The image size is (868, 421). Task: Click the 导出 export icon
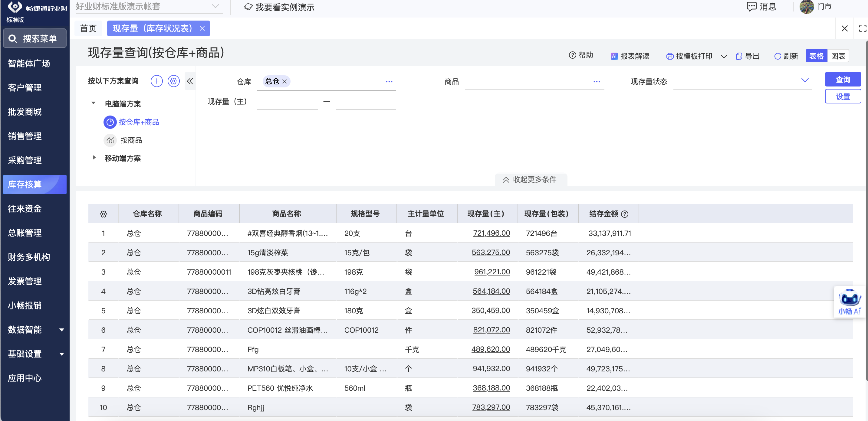tap(739, 56)
